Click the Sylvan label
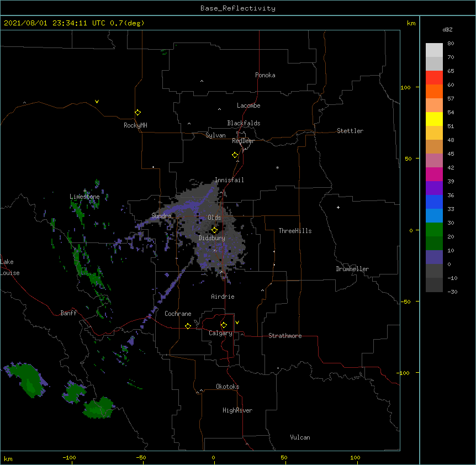This screenshot has width=476, height=465. (x=215, y=135)
